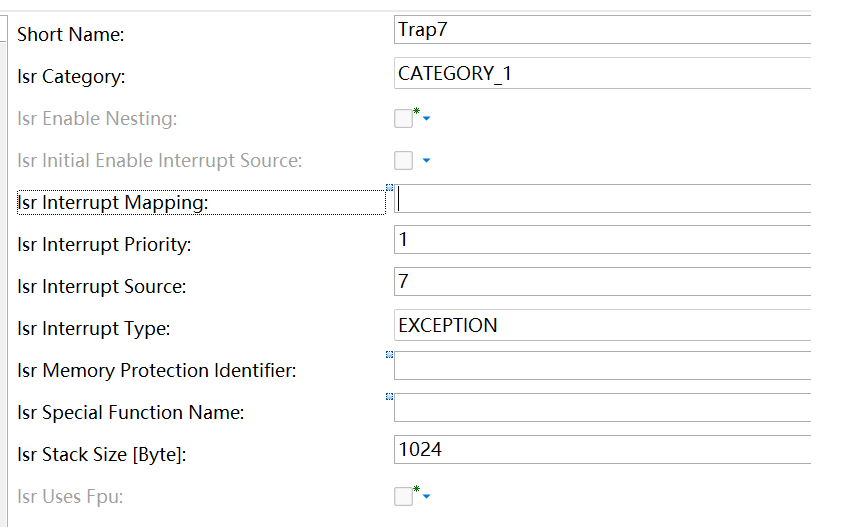The width and height of the screenshot is (848, 527).
Task: Enable the Isr Uses Fpu checkbox
Action: pos(403,496)
